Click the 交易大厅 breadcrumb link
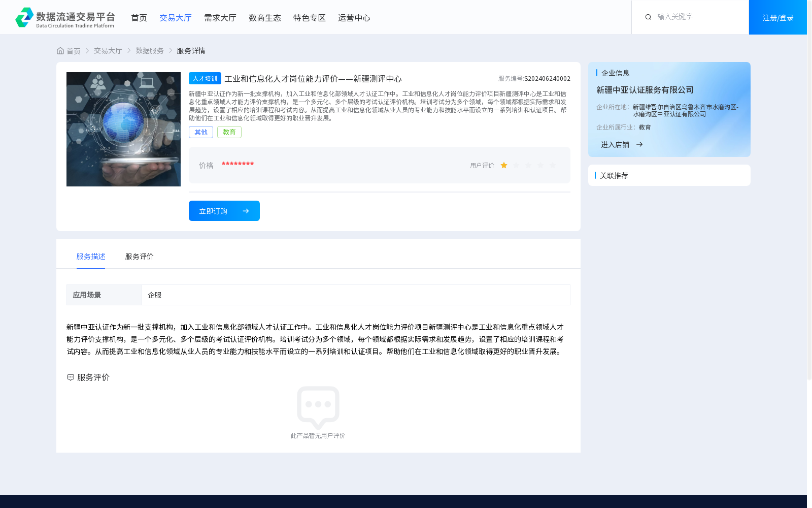Viewport: 812px width, 508px height. (x=108, y=51)
